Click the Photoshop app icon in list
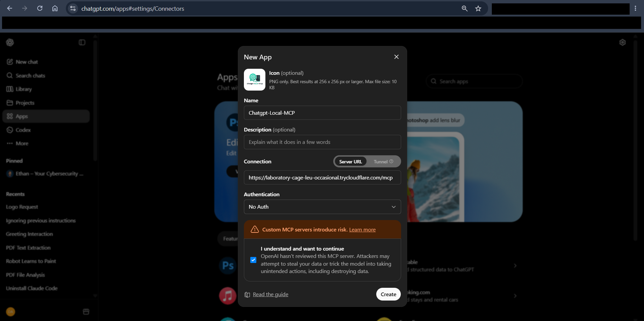The image size is (644, 321). pos(228,266)
